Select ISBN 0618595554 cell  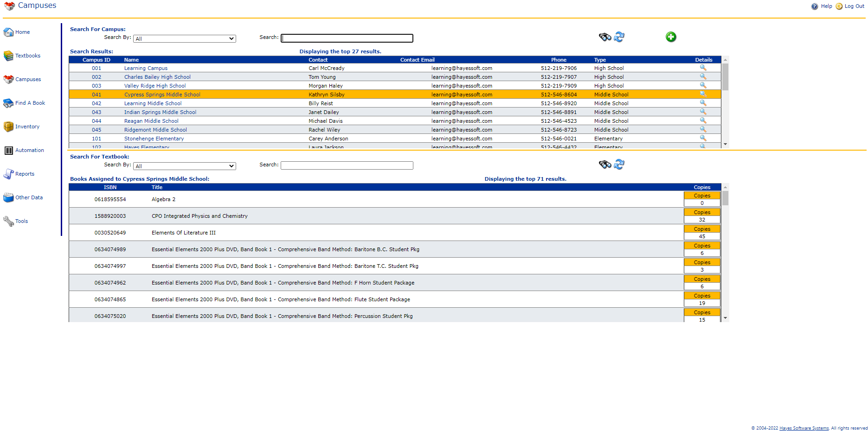pyautogui.click(x=110, y=199)
